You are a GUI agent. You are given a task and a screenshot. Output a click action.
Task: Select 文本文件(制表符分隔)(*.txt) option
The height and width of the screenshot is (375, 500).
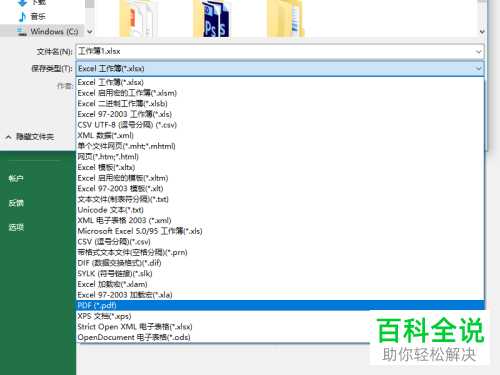coord(280,199)
